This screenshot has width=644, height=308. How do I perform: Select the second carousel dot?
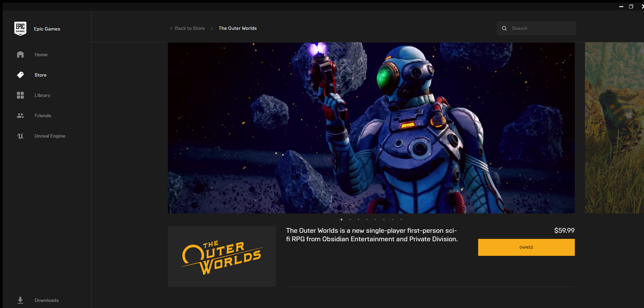click(350, 220)
